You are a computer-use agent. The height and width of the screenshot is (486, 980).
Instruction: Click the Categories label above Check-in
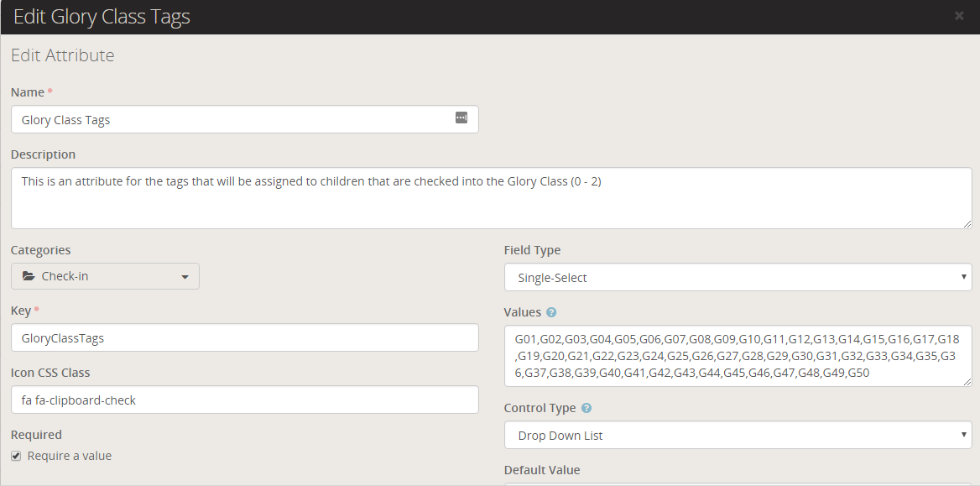40,250
